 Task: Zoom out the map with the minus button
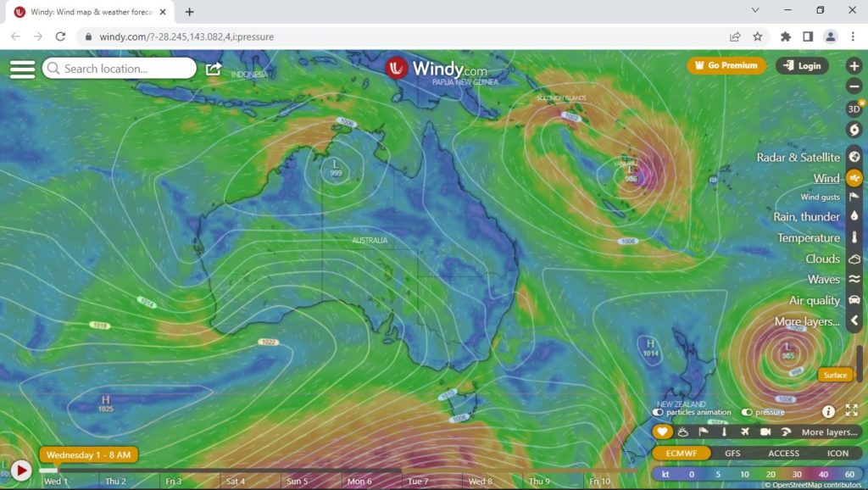[x=854, y=86]
